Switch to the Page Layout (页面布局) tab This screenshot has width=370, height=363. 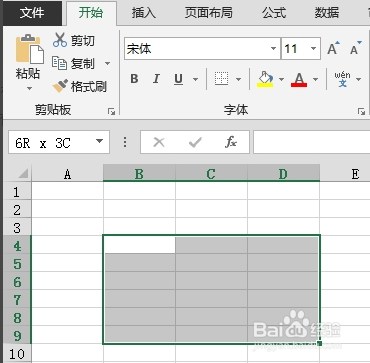point(208,13)
